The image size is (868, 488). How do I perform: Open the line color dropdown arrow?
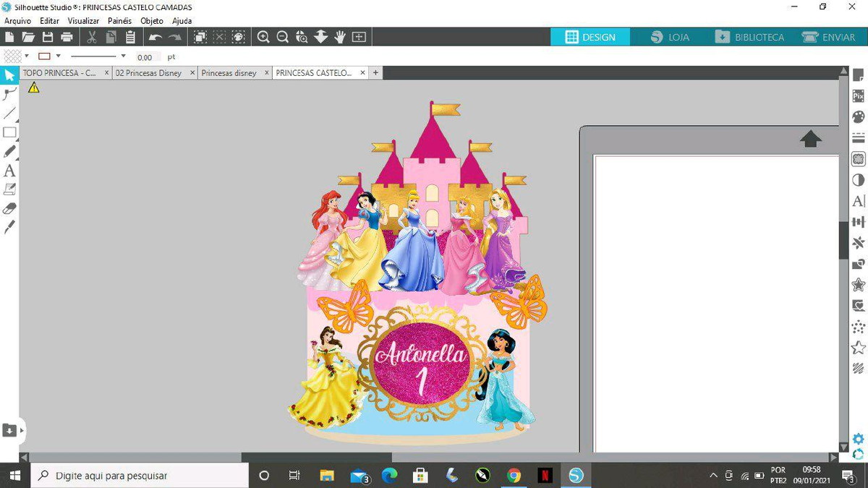[59, 56]
